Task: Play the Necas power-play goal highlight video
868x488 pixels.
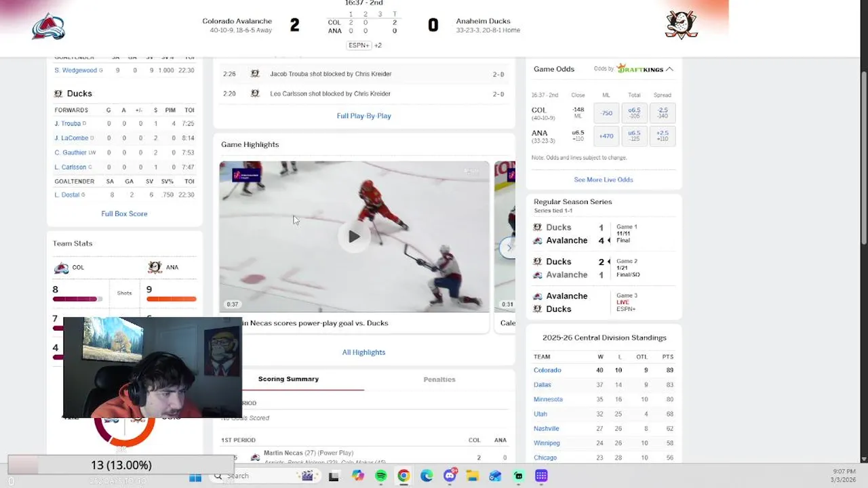Action: coord(354,237)
